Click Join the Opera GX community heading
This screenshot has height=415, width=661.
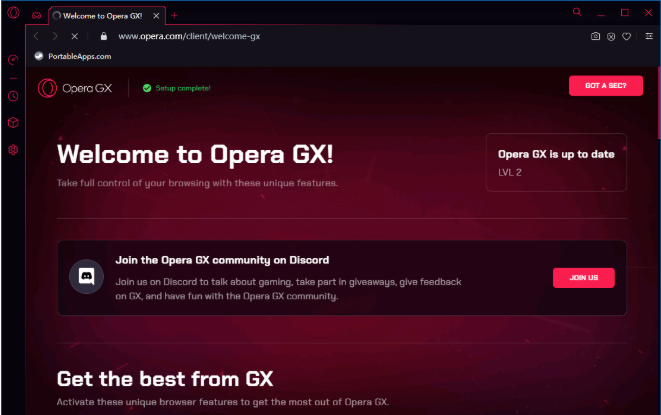[x=222, y=260]
